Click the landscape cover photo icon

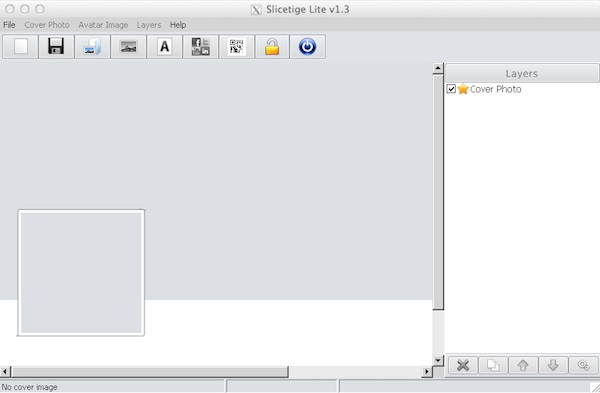click(x=128, y=47)
